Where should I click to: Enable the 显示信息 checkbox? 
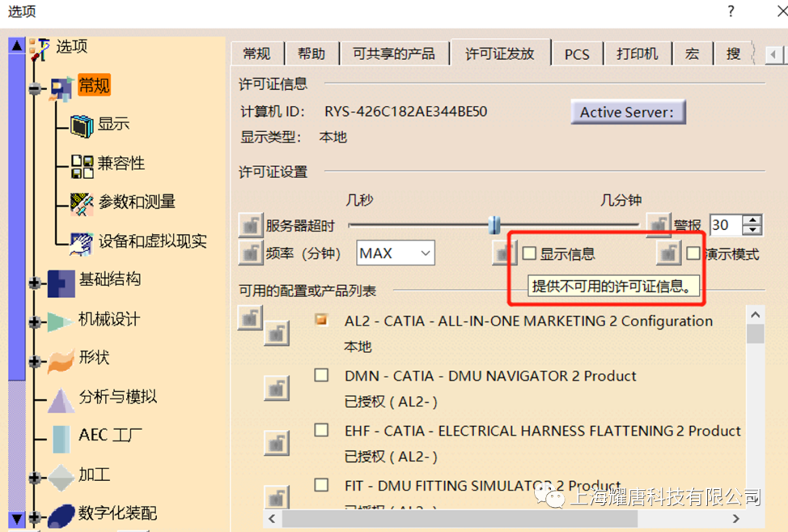coord(529,253)
